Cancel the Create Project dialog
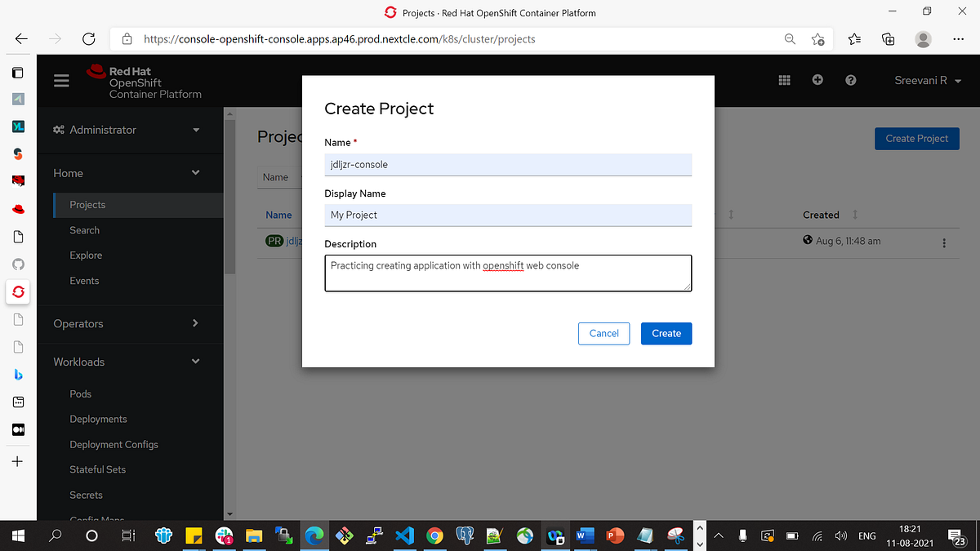Image resolution: width=980 pixels, height=551 pixels. click(604, 333)
